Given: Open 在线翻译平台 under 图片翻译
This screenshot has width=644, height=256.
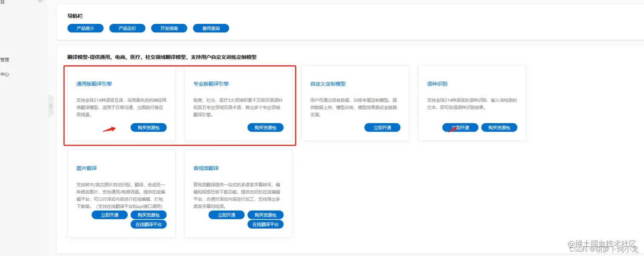Looking at the screenshot, I should pyautogui.click(x=149, y=224).
